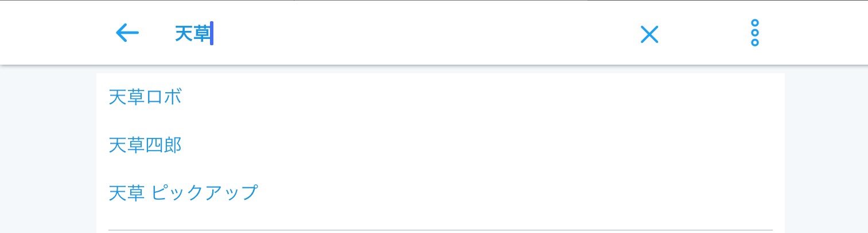Search for 天草四郎 from suggestions
The width and height of the screenshot is (868, 233).
(145, 146)
